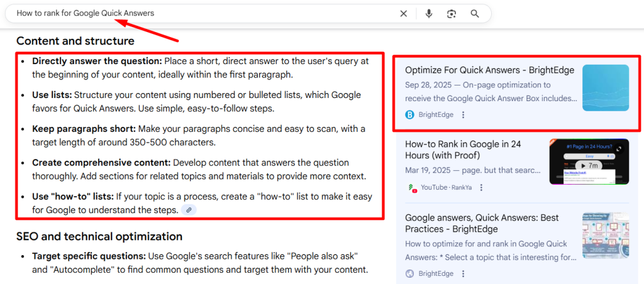Viewport: 644px width, 284px height.
Task: Click the RankYa channel icon beside YouTube
Action: click(x=412, y=187)
